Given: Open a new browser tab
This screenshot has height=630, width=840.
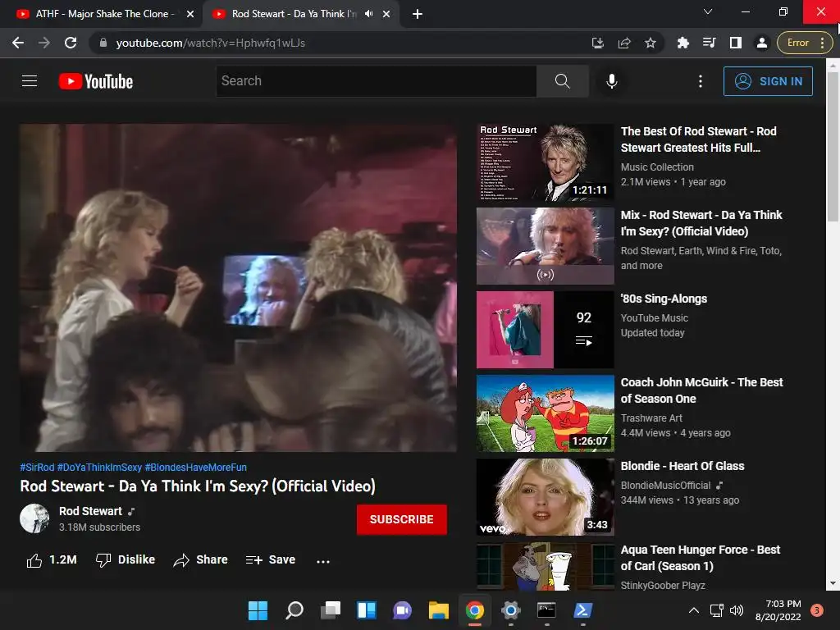Looking at the screenshot, I should pos(418,14).
